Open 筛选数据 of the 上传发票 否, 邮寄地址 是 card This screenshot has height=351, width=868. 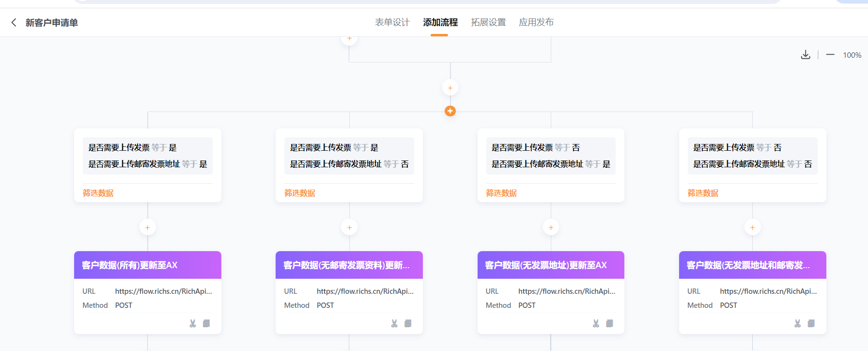click(501, 193)
